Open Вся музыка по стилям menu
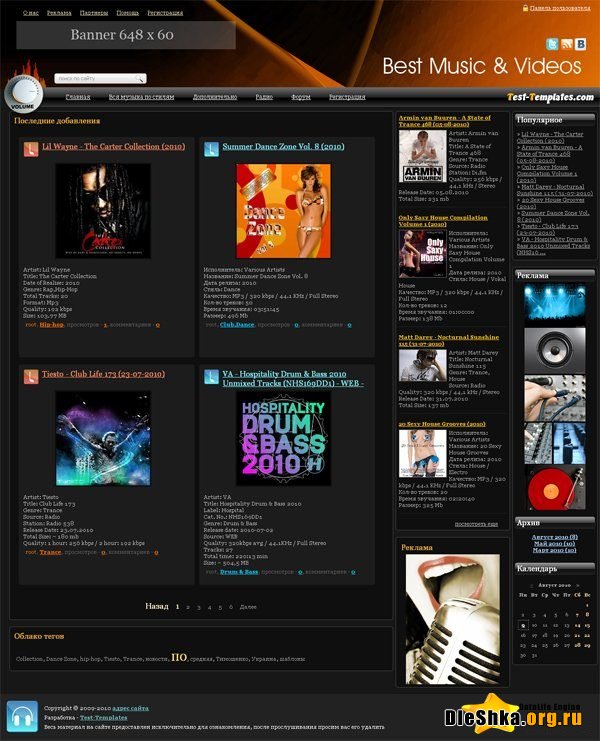The height and width of the screenshot is (741, 600). coord(141,97)
